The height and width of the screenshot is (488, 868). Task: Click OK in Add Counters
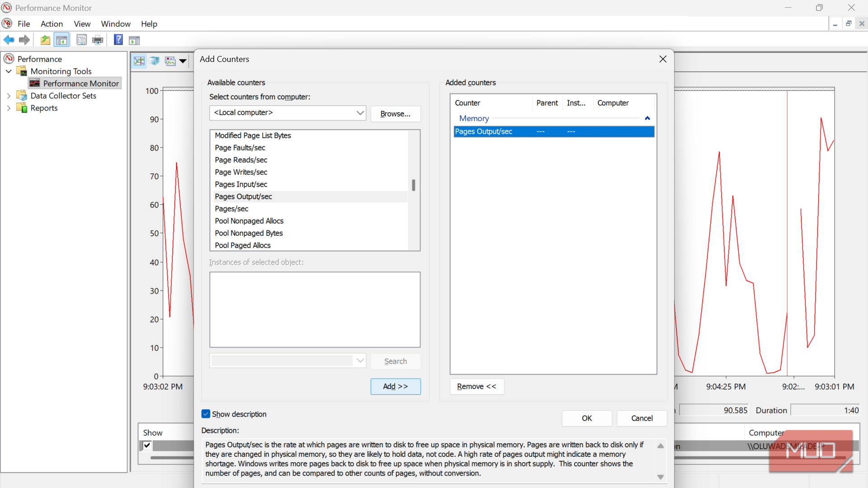coord(587,418)
